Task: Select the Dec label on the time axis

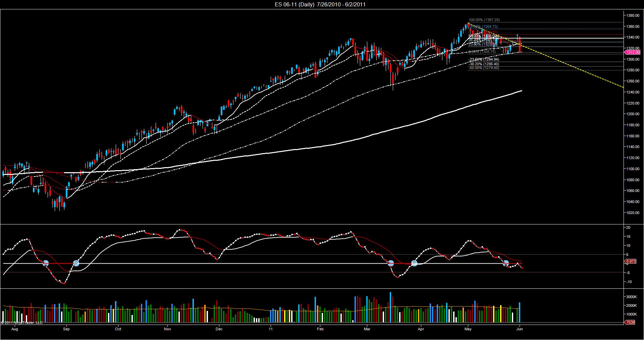Action: point(219,329)
